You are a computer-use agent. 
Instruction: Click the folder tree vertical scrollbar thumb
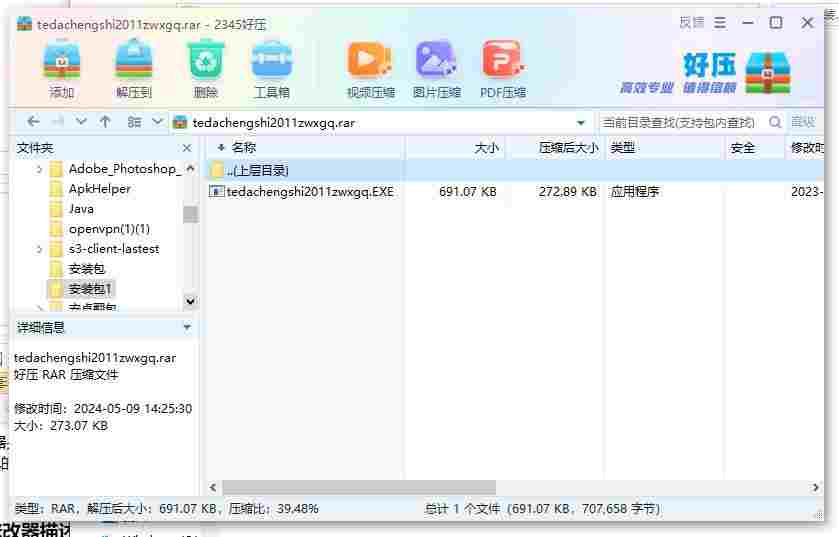pyautogui.click(x=190, y=214)
